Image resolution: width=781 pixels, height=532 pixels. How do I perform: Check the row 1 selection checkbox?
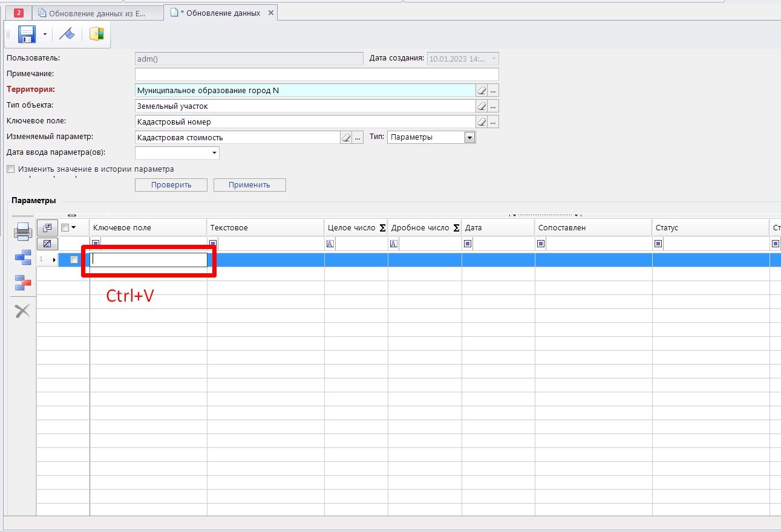point(74,259)
